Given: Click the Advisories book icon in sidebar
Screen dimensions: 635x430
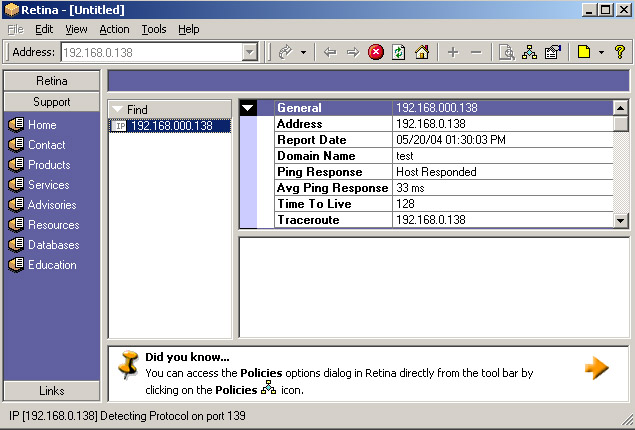Looking at the screenshot, I should point(16,204).
